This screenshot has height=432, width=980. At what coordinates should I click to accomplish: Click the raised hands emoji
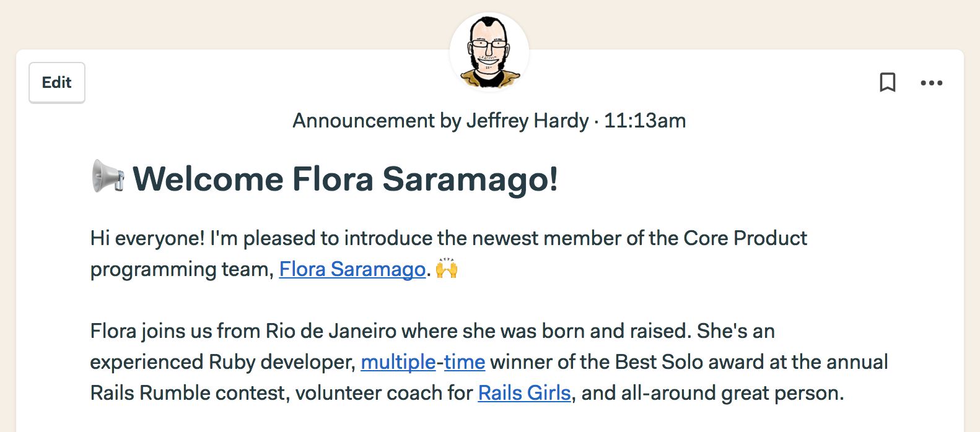click(447, 269)
